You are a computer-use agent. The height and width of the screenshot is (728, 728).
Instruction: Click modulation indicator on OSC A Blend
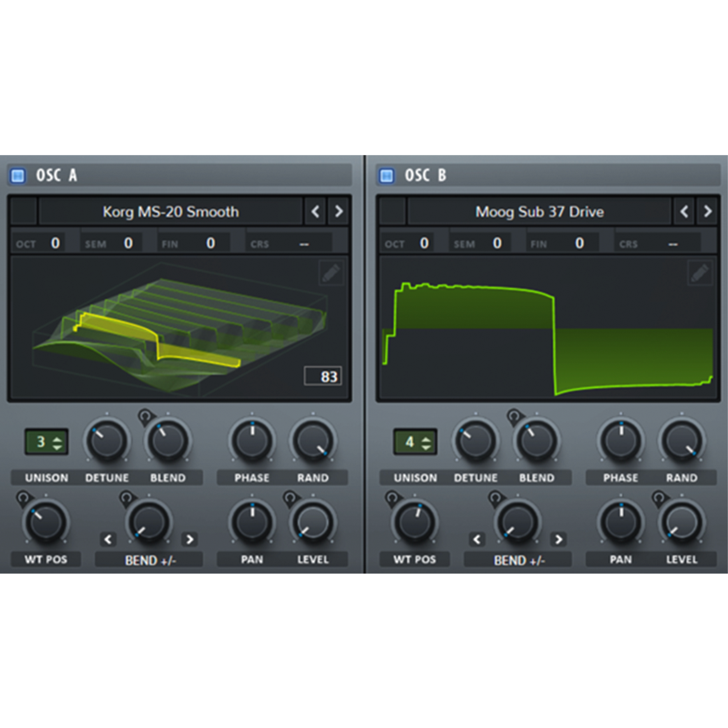click(146, 417)
